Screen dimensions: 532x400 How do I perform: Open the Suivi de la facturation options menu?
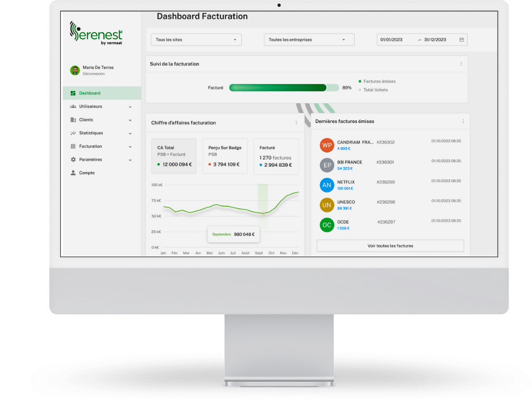(x=462, y=63)
